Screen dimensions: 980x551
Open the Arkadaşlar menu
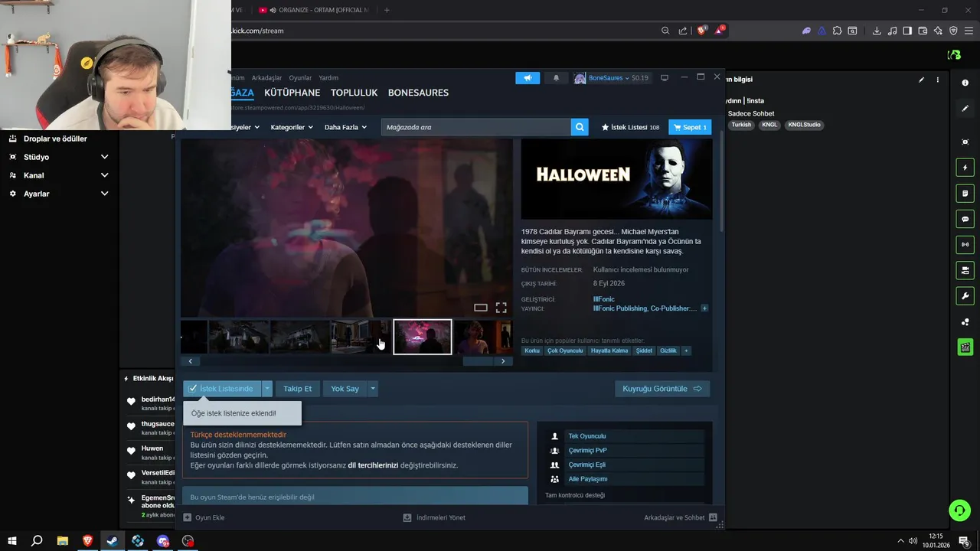point(266,78)
